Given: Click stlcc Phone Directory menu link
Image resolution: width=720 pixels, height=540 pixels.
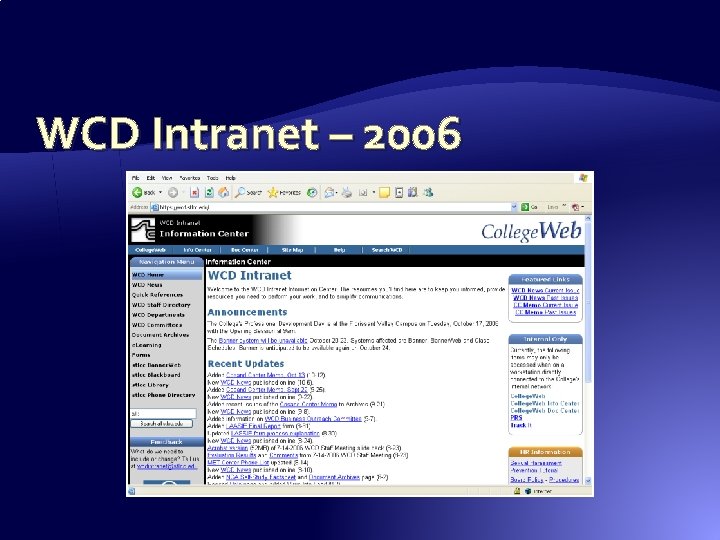Looking at the screenshot, I should tap(163, 395).
